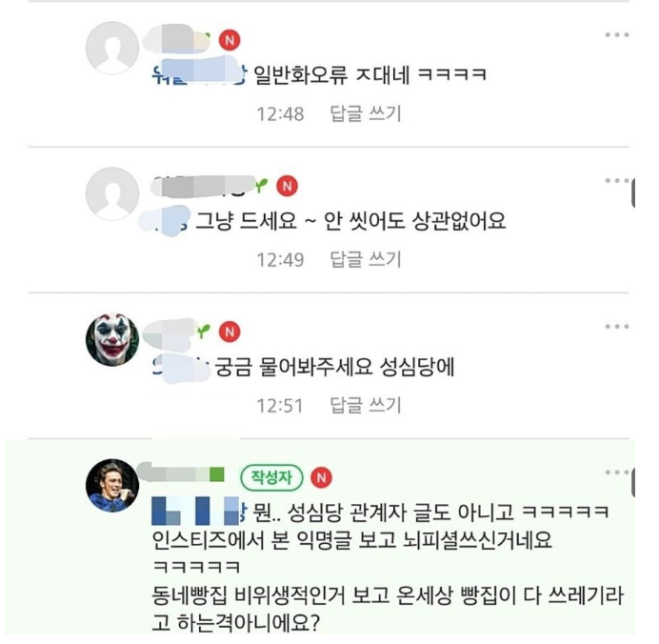This screenshot has width=659, height=644.
Task: Click 답글 쓰기 under the 12:48 comment
Action: point(366,113)
